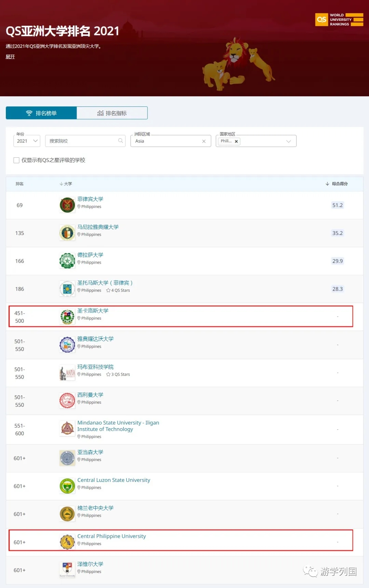Click score 29.9 value
Image resolution: width=369 pixels, height=588 pixels.
338,261
